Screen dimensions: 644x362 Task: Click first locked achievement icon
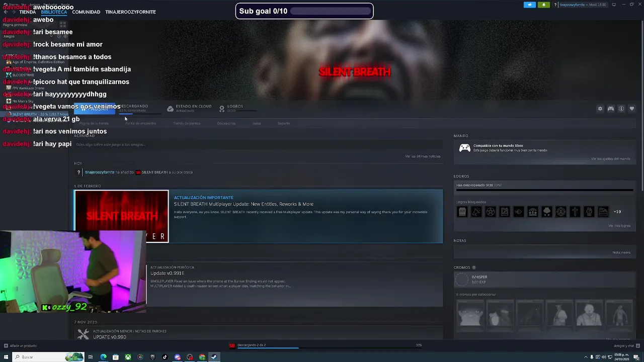(x=462, y=212)
